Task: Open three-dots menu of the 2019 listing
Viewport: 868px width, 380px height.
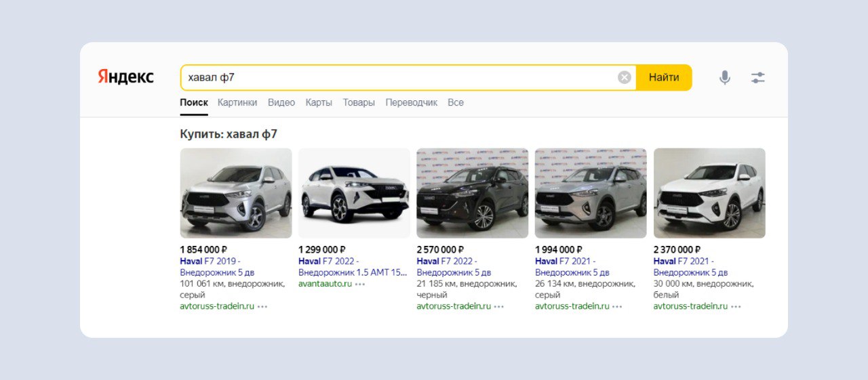Action: click(x=262, y=307)
